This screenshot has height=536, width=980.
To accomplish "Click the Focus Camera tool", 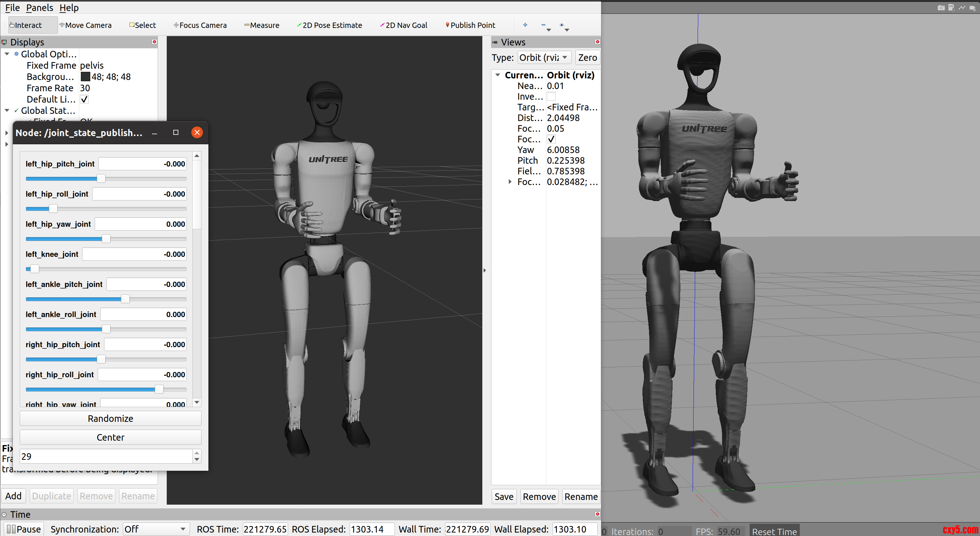I will click(200, 25).
